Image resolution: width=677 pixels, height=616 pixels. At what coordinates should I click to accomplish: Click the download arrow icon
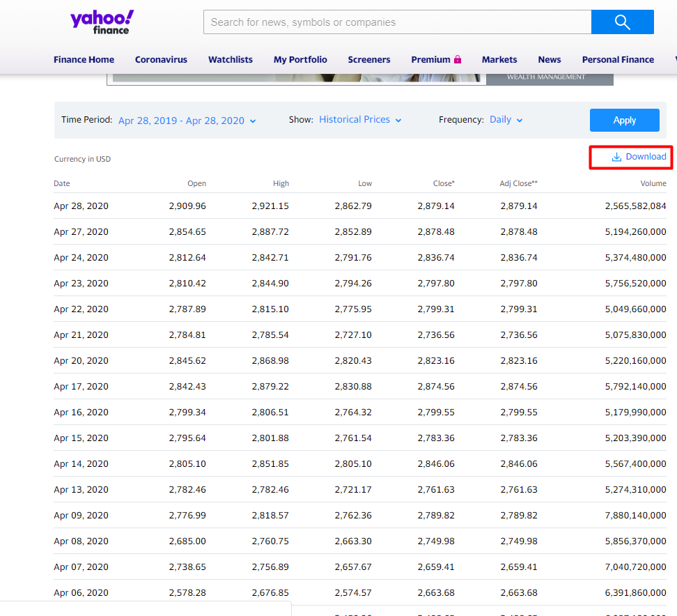tap(616, 157)
